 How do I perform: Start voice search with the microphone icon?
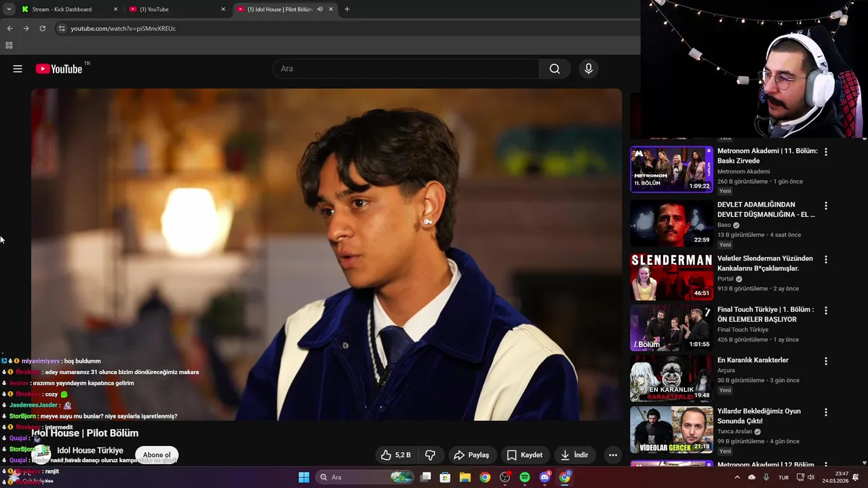(x=588, y=68)
